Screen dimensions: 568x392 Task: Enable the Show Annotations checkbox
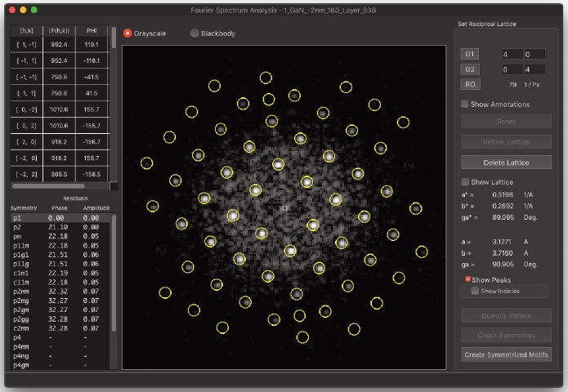tap(465, 105)
